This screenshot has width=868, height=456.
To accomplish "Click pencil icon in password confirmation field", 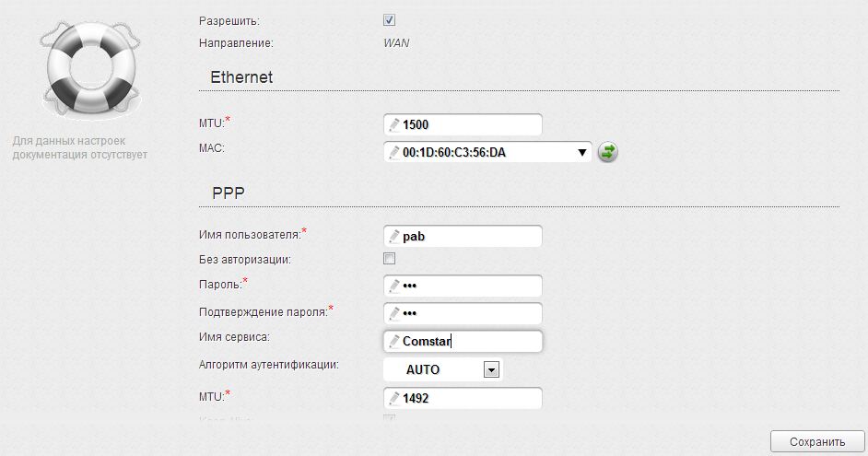I will 394,313.
